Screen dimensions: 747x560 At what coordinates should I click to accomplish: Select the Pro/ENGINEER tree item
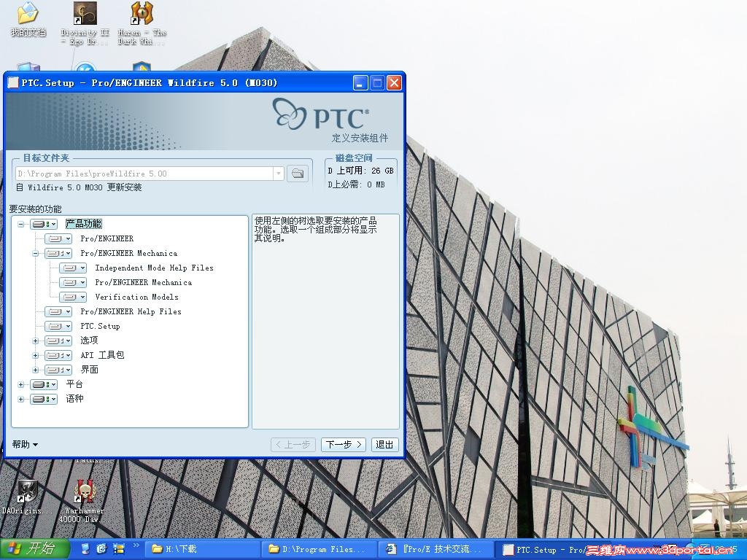pyautogui.click(x=107, y=238)
